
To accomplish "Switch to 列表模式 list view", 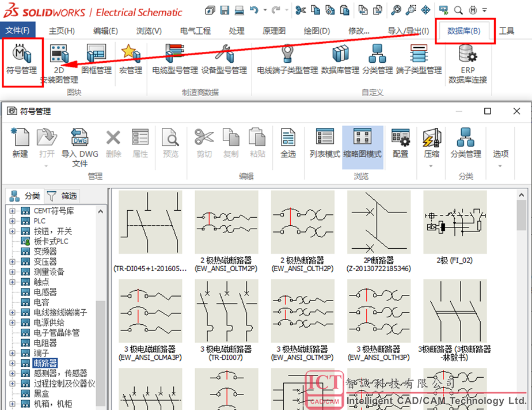I will 325,143.
